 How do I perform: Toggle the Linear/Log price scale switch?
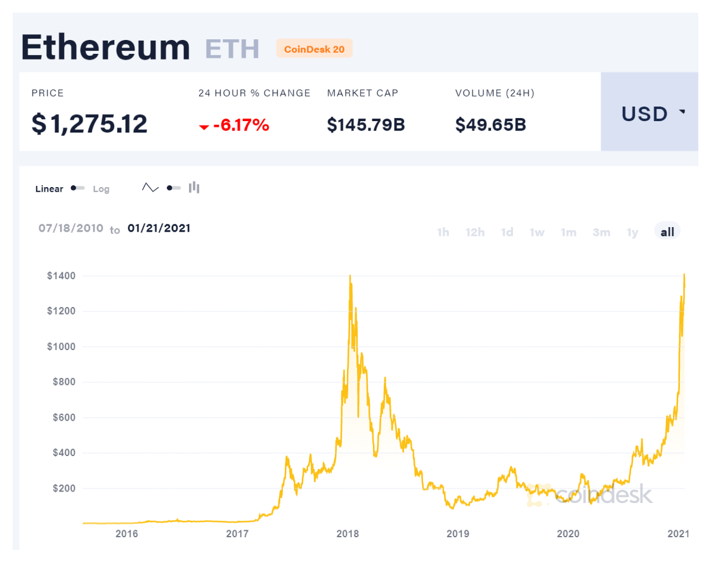77,188
